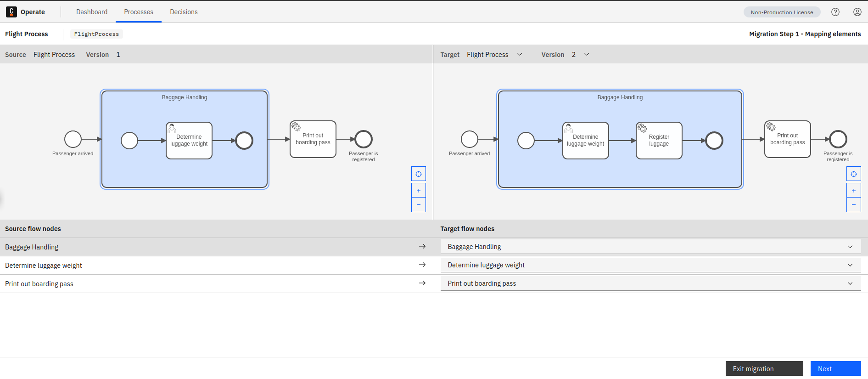Select Print out boarding pass task in target
The image size is (868, 379).
coord(788,139)
